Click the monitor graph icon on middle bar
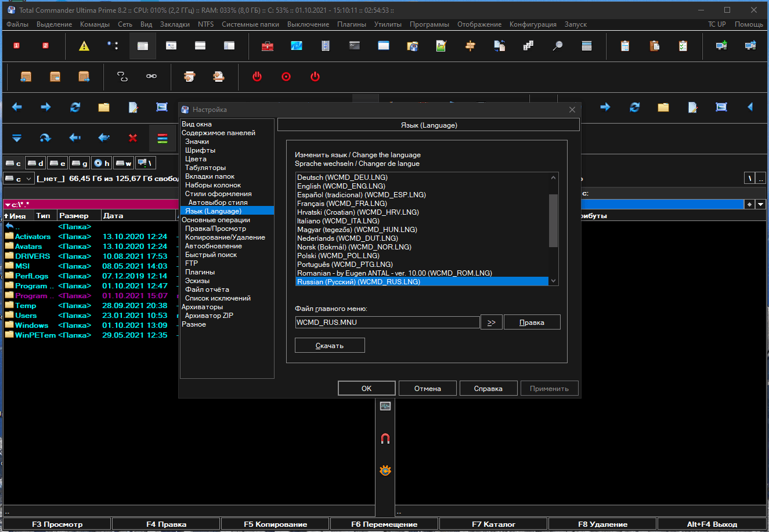This screenshot has height=532, width=769. click(385, 406)
